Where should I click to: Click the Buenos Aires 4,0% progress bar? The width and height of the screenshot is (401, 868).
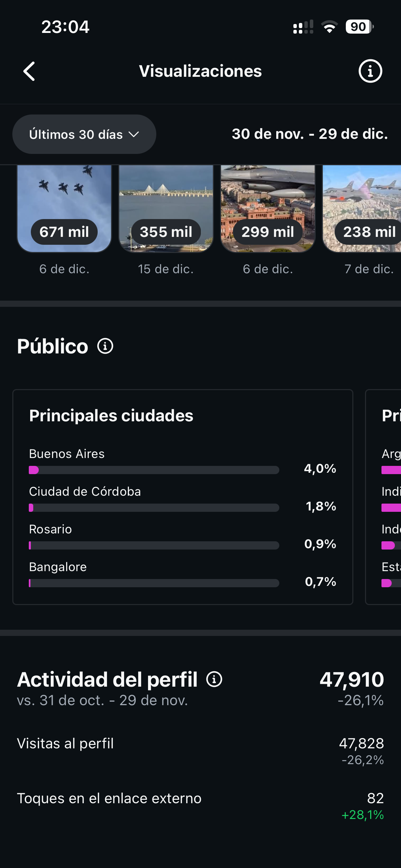[x=154, y=471]
